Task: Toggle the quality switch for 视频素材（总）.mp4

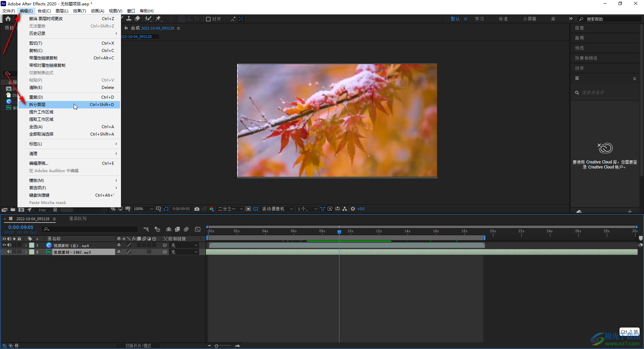Action: (x=129, y=245)
